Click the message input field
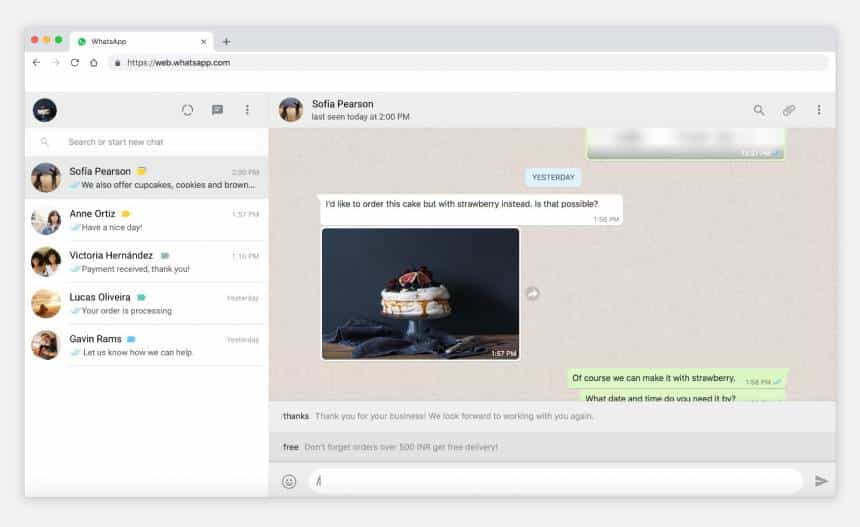The height and width of the screenshot is (527, 860). [x=556, y=481]
